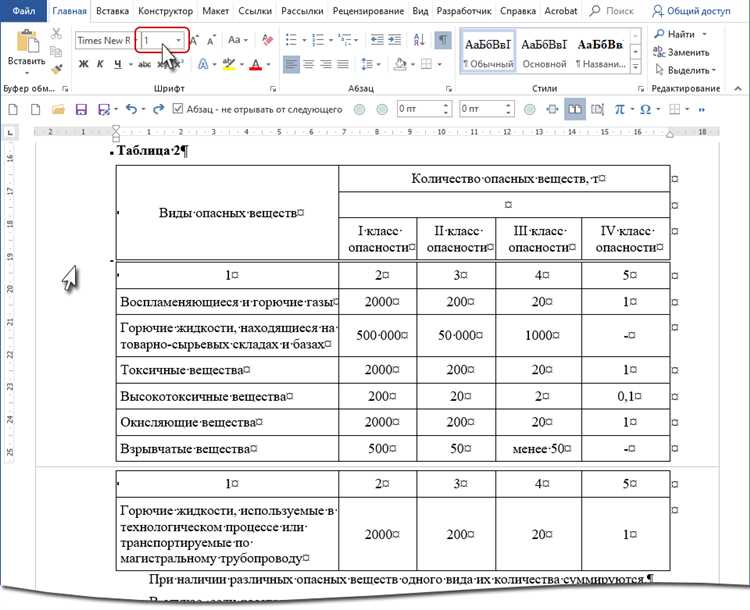This screenshot has height=610, width=750.
Task: Toggle italic К formatting
Action: point(100,64)
